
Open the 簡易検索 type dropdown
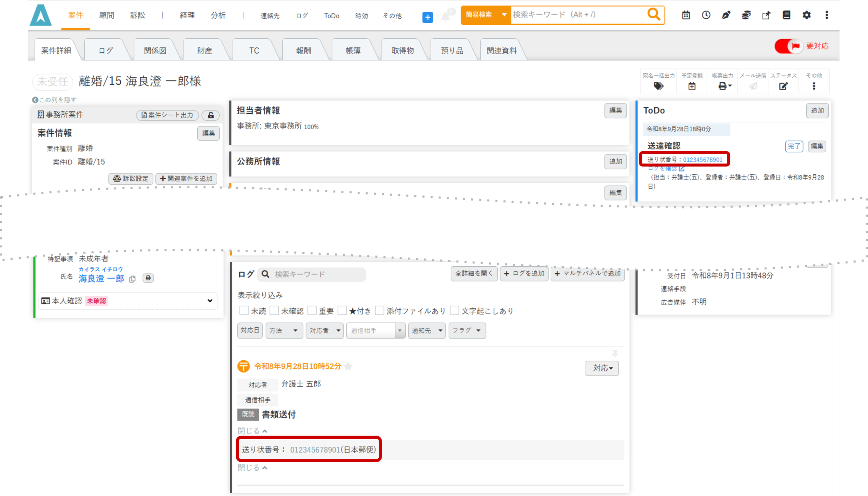point(486,15)
